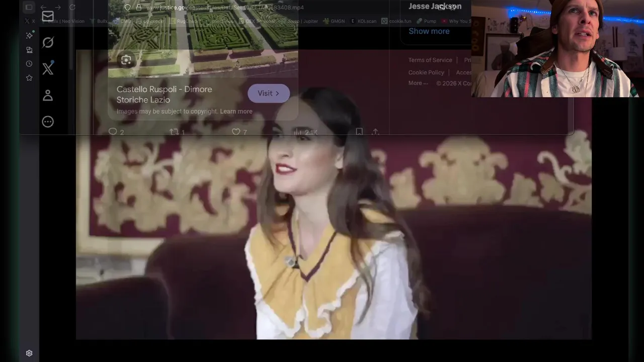
Task: Open the Cookie Policy link
Action: [426, 72]
